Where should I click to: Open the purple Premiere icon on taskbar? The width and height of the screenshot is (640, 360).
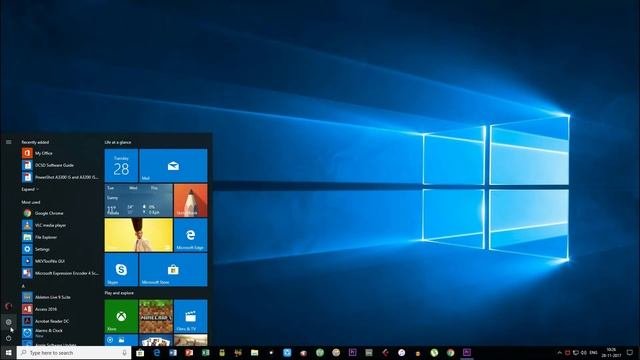[x=467, y=353]
